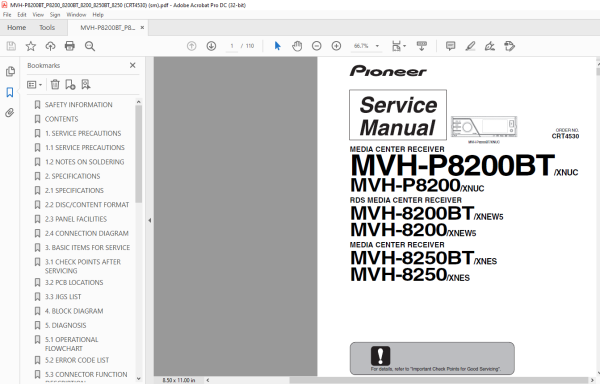Jump to 4. BLOCK DIAGRAM bookmark
600x384 pixels.
74,311
